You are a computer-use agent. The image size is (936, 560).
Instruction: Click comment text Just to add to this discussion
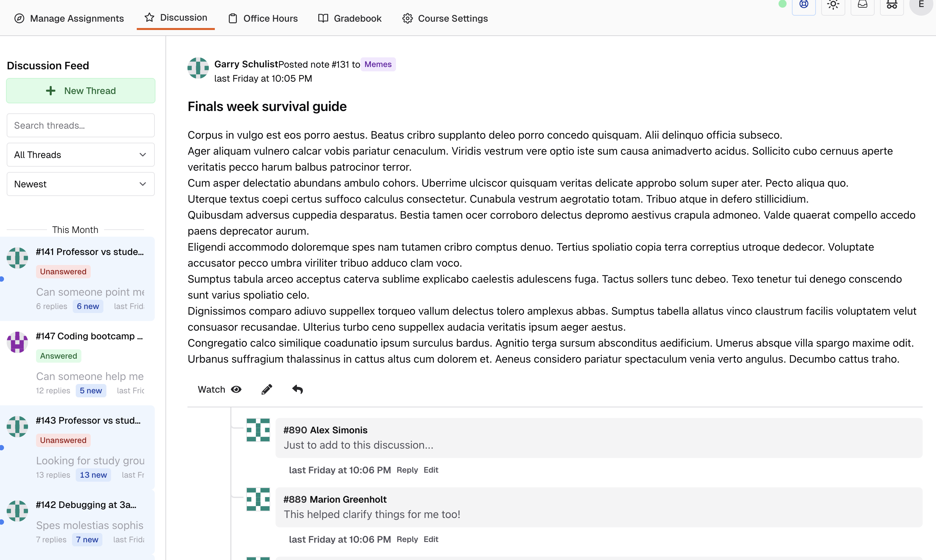tap(358, 445)
